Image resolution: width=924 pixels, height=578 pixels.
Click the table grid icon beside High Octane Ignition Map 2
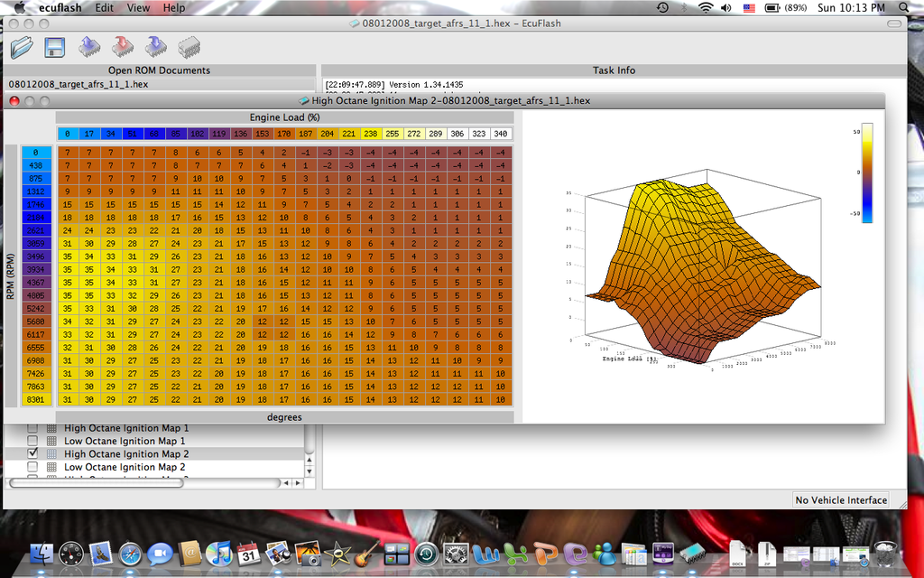51,454
